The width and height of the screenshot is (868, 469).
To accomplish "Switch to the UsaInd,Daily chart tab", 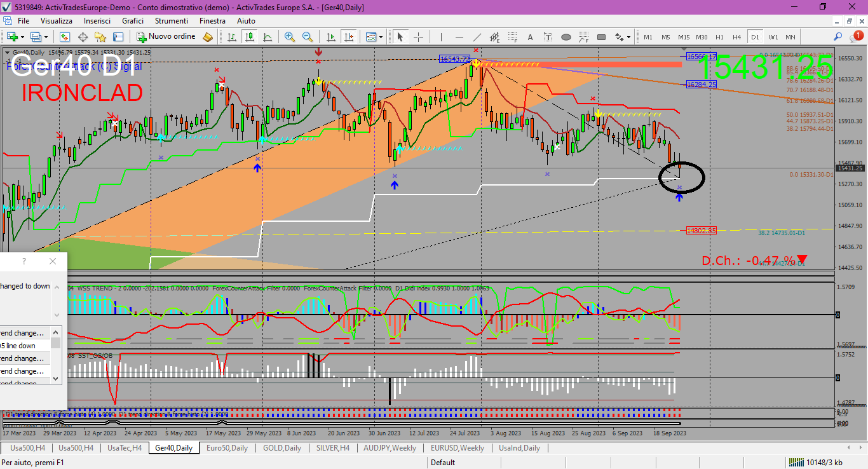I will 519,448.
